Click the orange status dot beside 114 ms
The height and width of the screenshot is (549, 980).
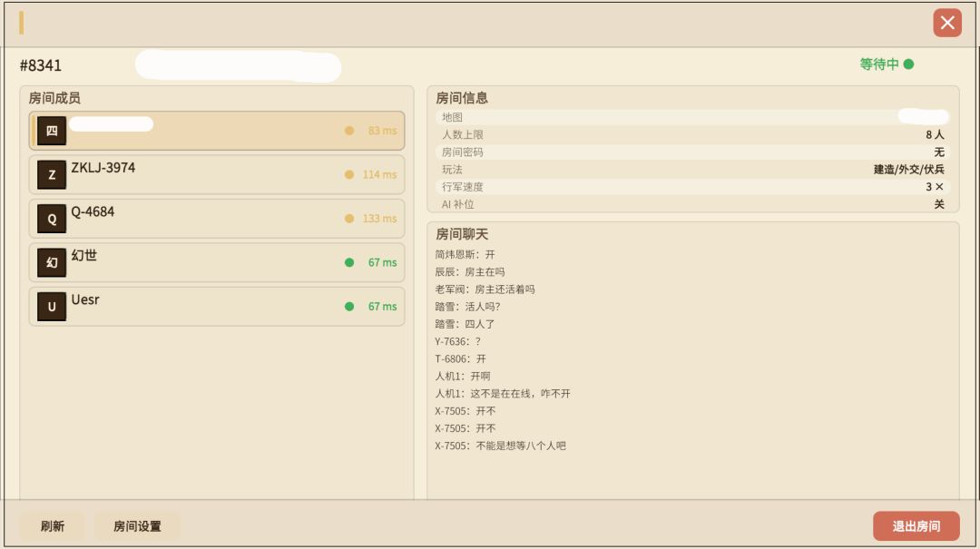[x=349, y=174]
